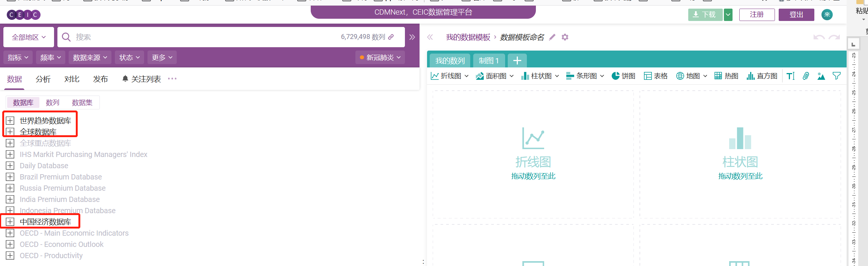Click the link icon beside 6,729,498 数列
Image resolution: width=868 pixels, height=266 pixels.
[391, 37]
